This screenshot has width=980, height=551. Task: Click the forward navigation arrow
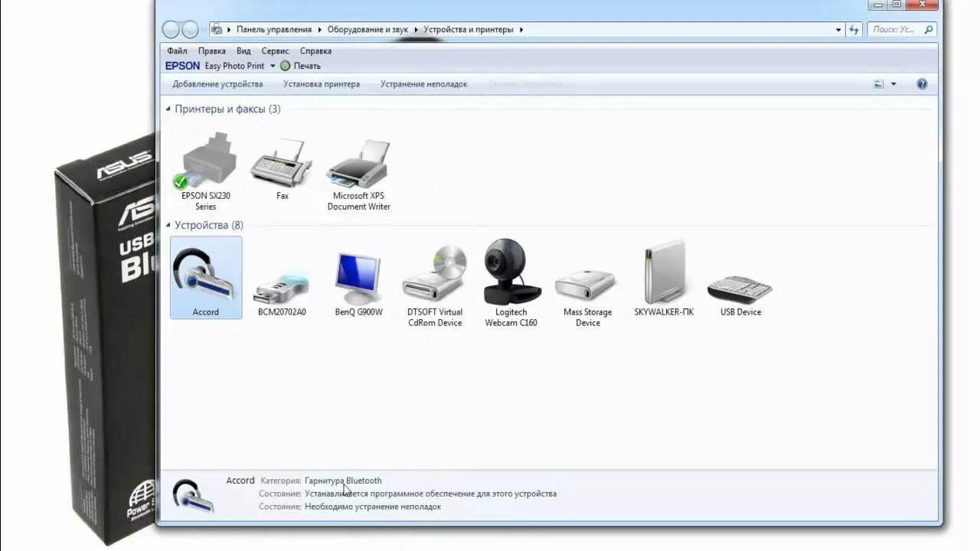point(190,30)
